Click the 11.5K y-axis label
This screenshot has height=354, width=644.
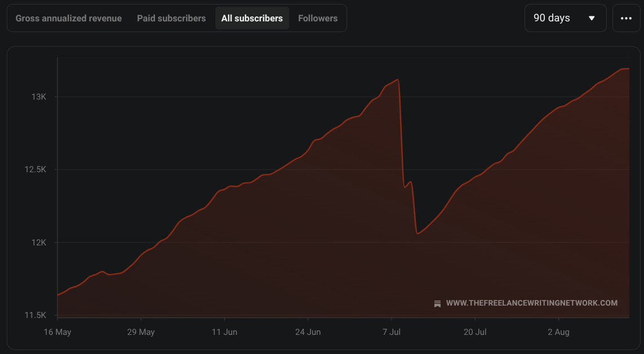(35, 315)
